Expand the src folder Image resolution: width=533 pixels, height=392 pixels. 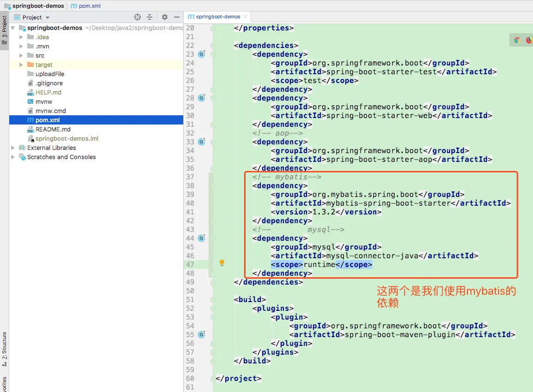pos(21,55)
